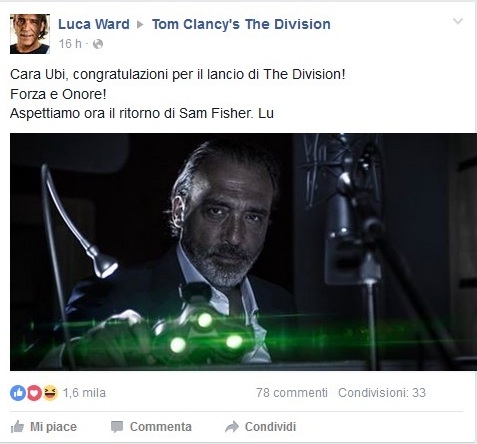View Condivisioni: 33 shares list
477x444 pixels.
click(x=382, y=393)
